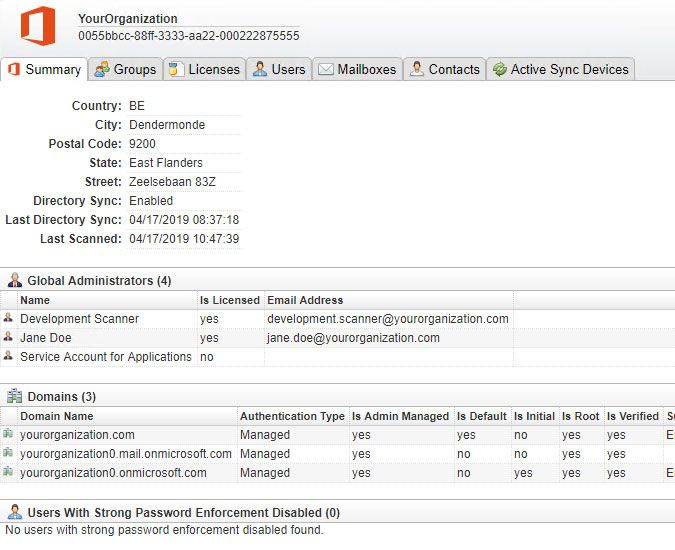Click the Is Licensed value for Service Account
This screenshot has width=675, height=550.
pyautogui.click(x=207, y=357)
